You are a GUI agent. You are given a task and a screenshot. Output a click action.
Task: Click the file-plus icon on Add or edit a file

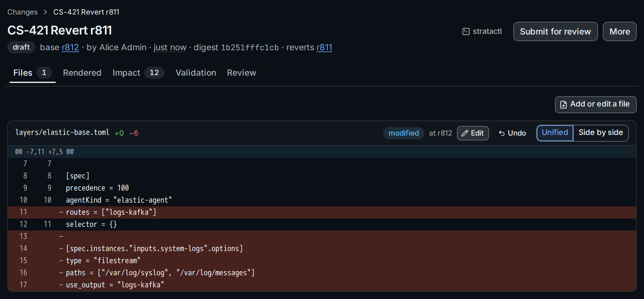563,105
